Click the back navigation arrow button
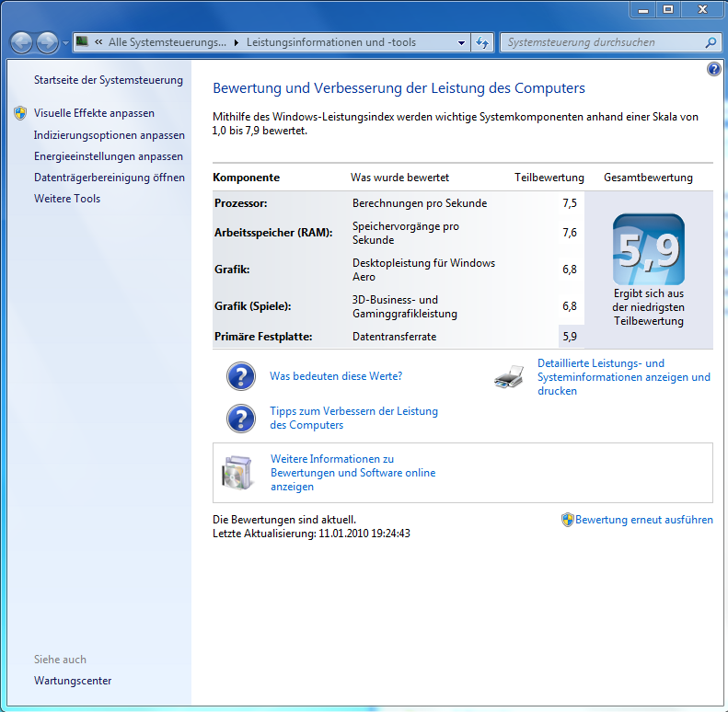The width and height of the screenshot is (728, 712). point(22,42)
